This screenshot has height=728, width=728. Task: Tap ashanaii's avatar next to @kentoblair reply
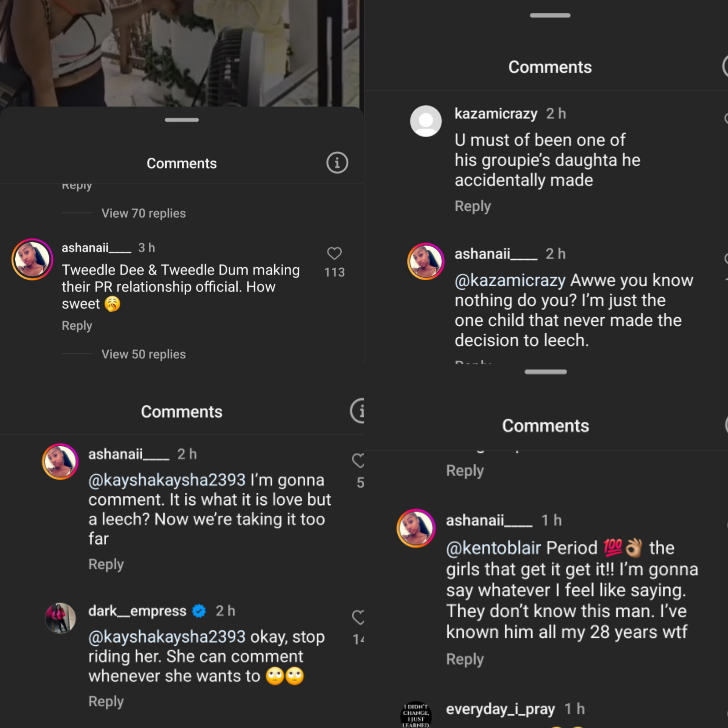point(416,528)
